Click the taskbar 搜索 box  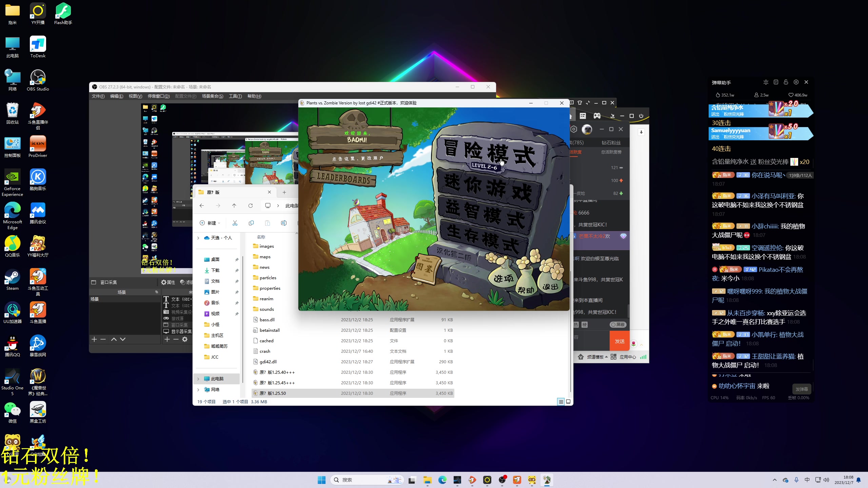(368, 480)
